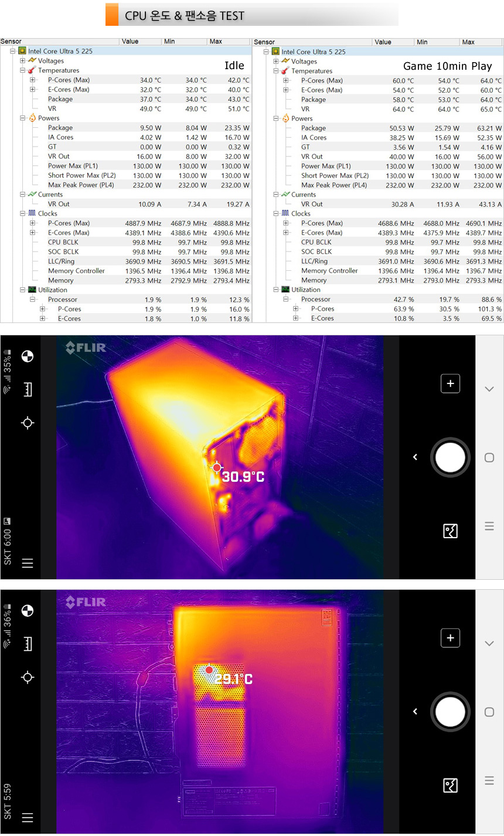This screenshot has height=836, width=504.
Task: Open the image mode icon in the upper FLIR image
Action: point(450,531)
